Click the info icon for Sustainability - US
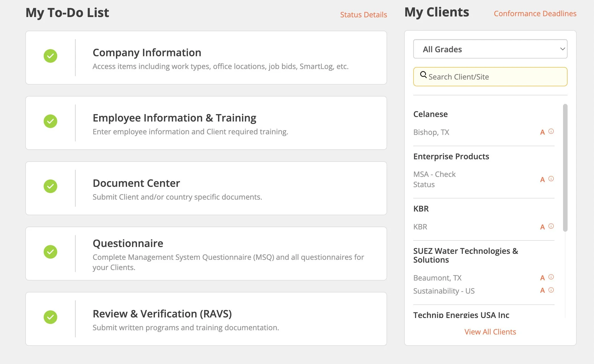Screen dimensions: 594x364 [551, 290]
